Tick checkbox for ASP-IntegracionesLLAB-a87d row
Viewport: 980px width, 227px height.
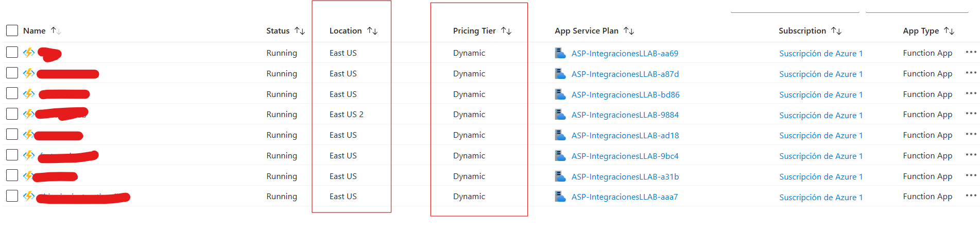pyautogui.click(x=12, y=73)
